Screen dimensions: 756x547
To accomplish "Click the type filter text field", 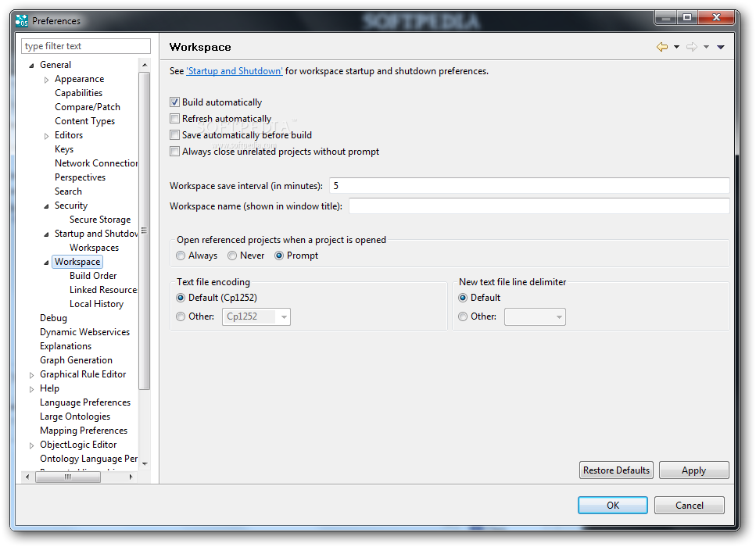I will coord(86,46).
